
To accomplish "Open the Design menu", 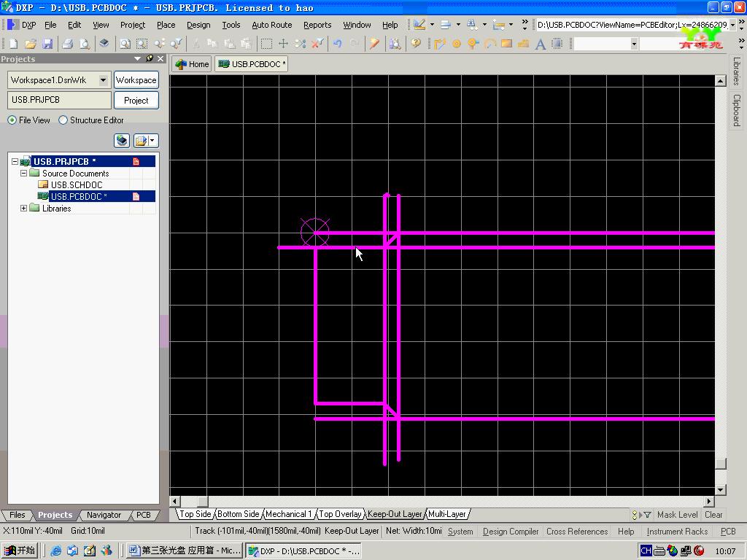I will click(198, 25).
